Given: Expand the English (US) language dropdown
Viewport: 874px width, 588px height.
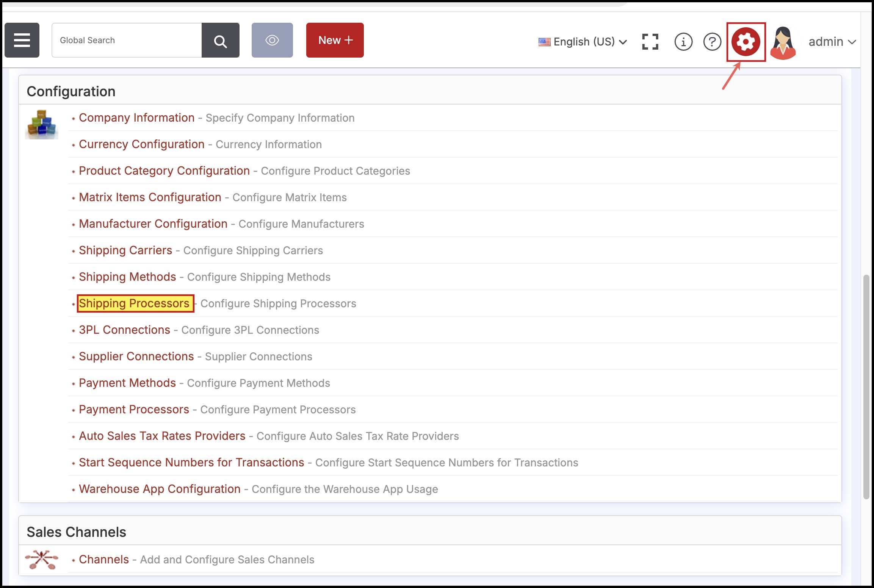Looking at the screenshot, I should [583, 42].
